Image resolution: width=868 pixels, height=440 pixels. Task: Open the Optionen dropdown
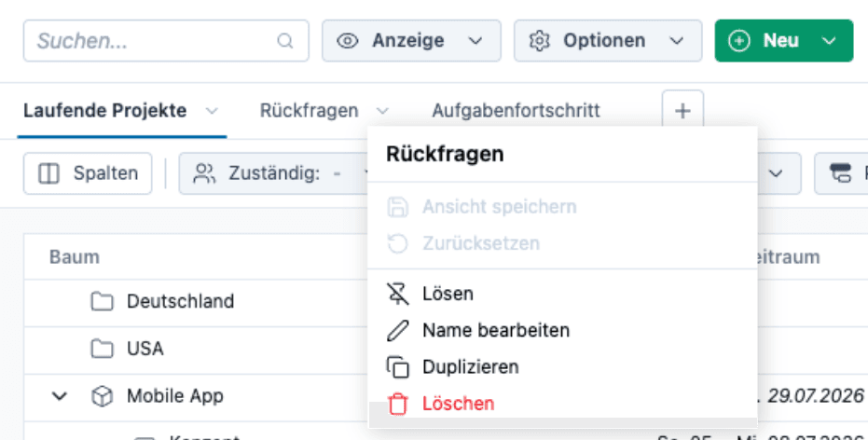pyautogui.click(x=608, y=41)
